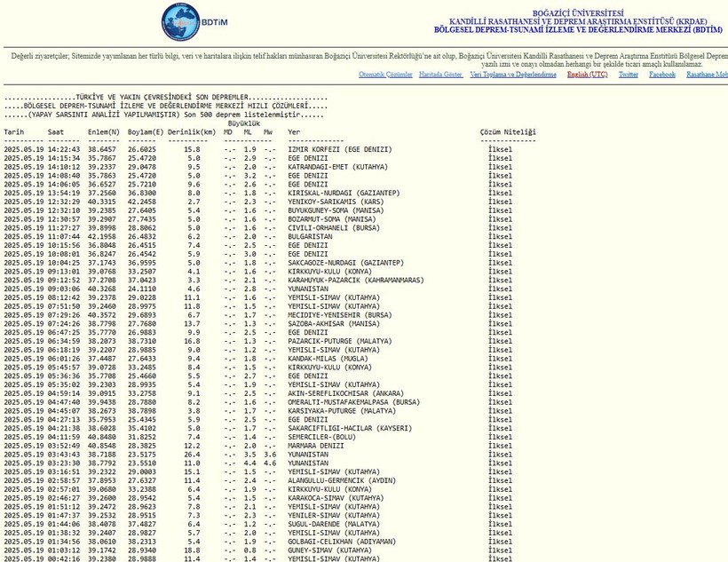Click YENIKOY-SARIKAMIS (KARS) location

tap(336, 202)
